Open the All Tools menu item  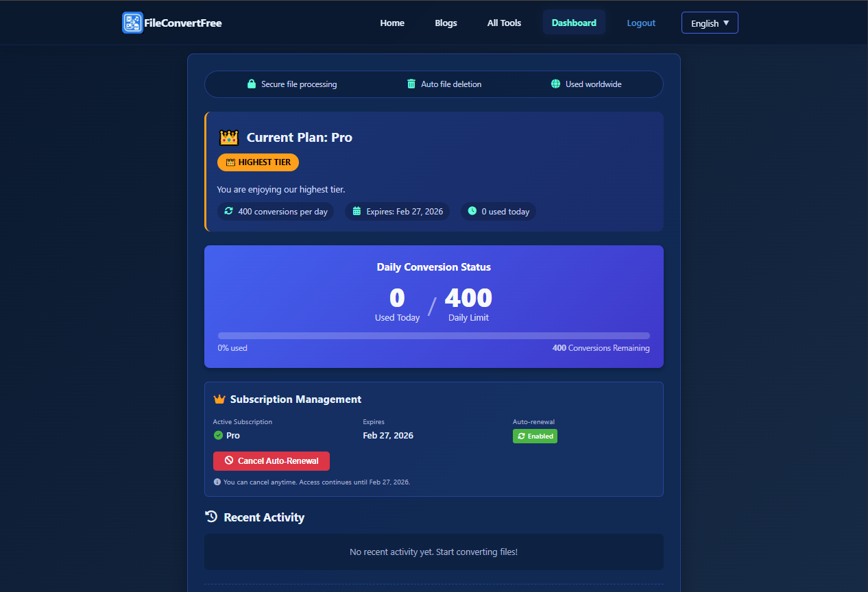504,23
